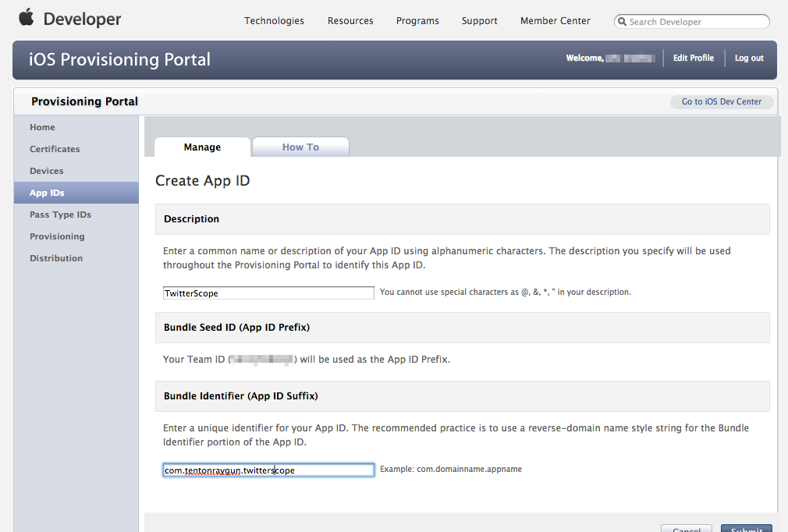788x532 pixels.
Task: Open the Support page
Action: [480, 20]
